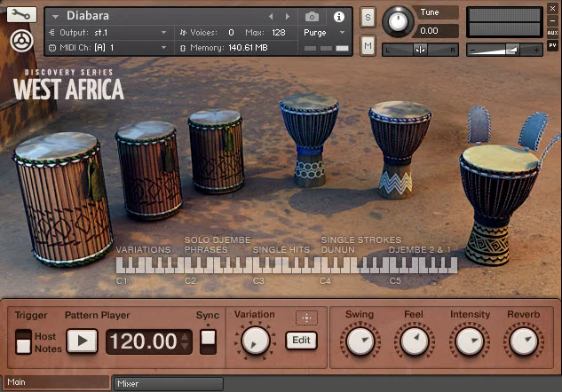Viewport: 562px width, 392px height.
Task: Click the MIDI channel icon
Action: click(52, 48)
